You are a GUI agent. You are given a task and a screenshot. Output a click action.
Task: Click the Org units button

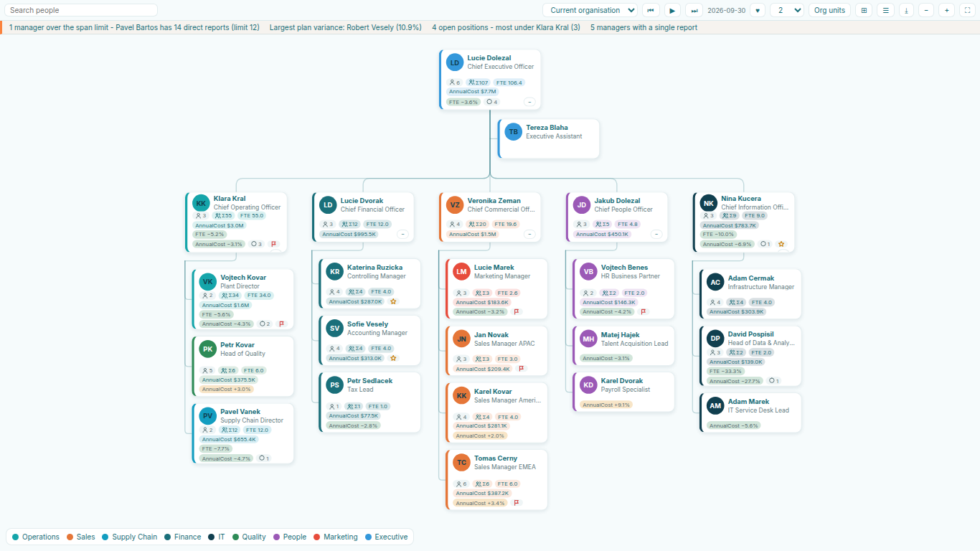[829, 10]
